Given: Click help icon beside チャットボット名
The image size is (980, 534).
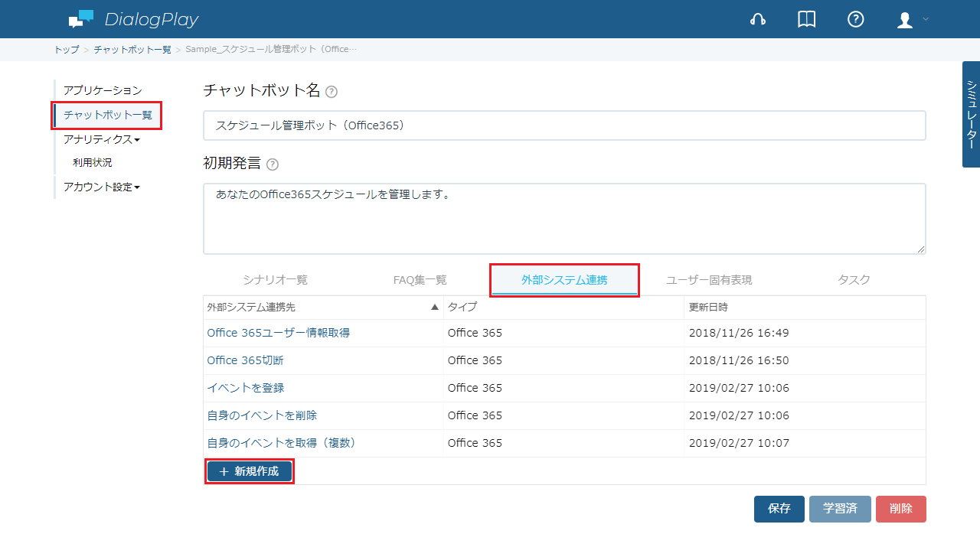Looking at the screenshot, I should [x=332, y=92].
